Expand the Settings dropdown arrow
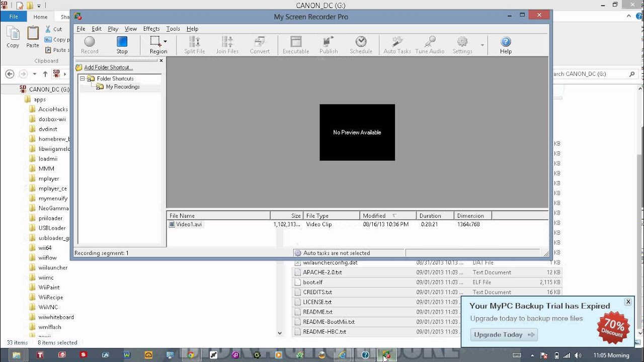 (482, 45)
